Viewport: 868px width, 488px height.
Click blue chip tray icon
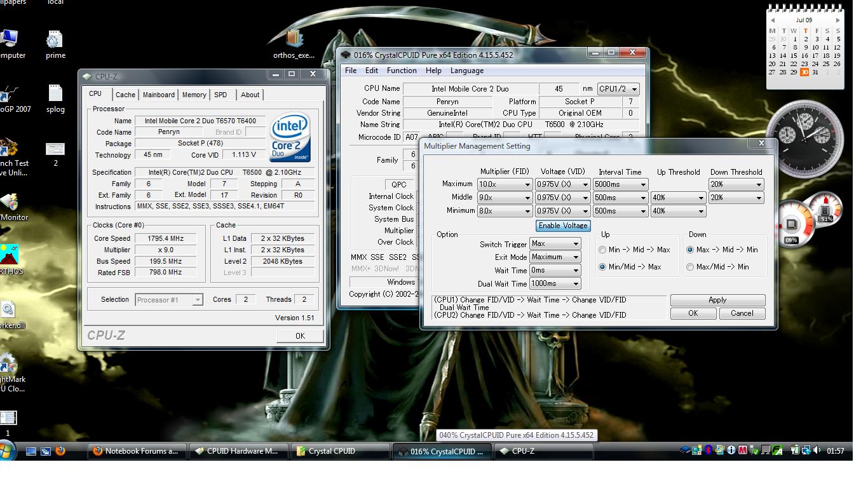[x=685, y=450]
